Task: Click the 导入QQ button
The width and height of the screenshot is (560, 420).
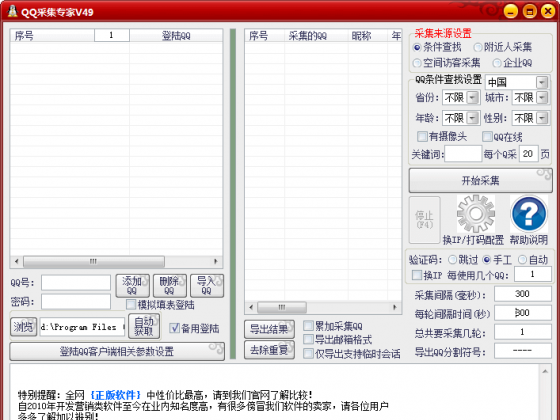Action: [x=207, y=286]
